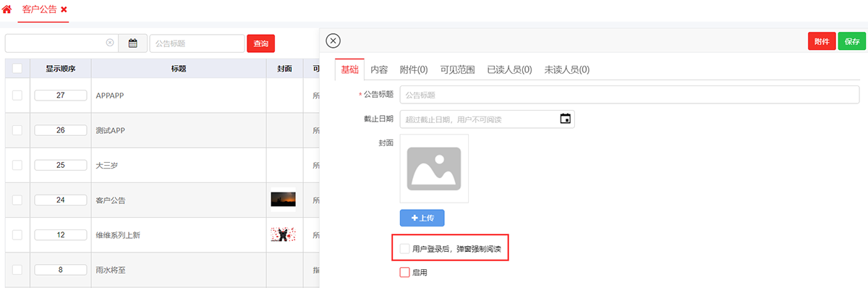This screenshot has height=288, width=868.
Task: Open the calendar picker beside the search field
Action: [133, 43]
